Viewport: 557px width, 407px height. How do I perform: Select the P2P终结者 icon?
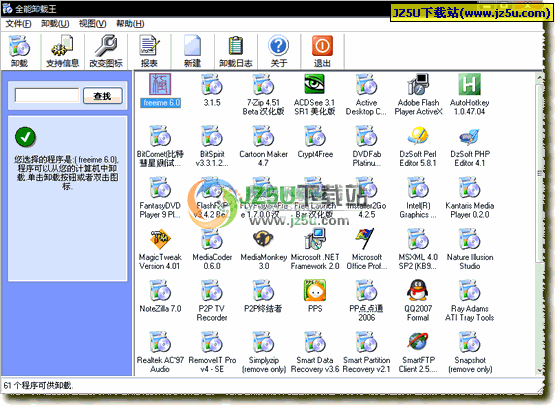[263, 290]
